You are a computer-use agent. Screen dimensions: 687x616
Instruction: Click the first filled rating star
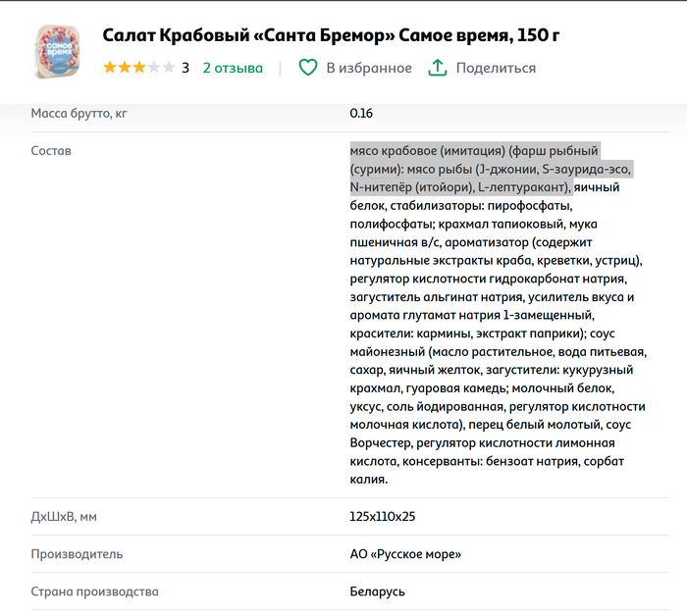[x=110, y=68]
